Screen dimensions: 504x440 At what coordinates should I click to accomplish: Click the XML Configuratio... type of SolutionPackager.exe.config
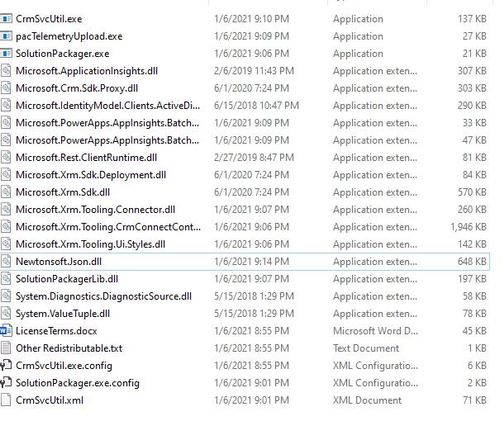(x=375, y=383)
